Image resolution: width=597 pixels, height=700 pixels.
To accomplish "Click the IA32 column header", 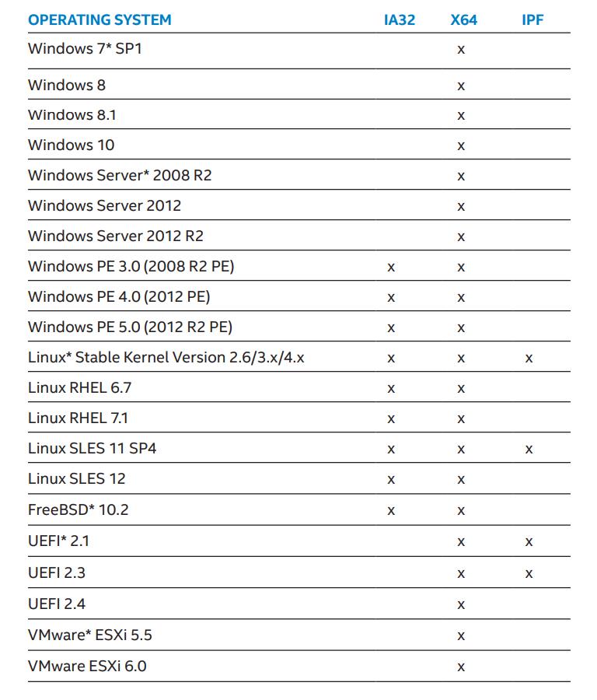I will click(400, 19).
